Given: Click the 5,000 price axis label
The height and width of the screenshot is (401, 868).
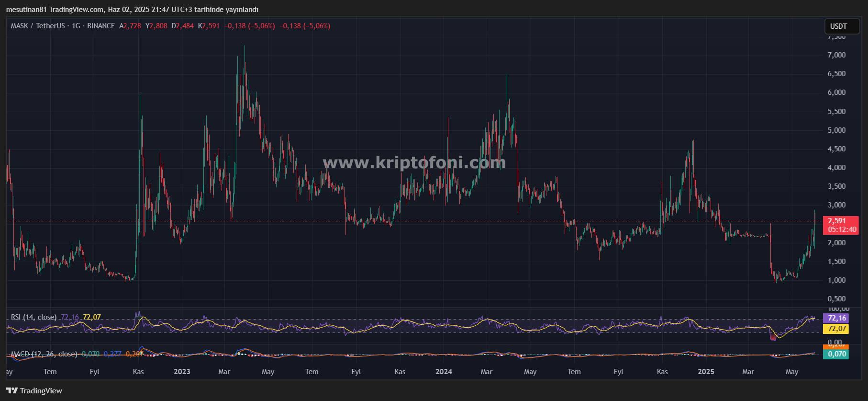Looking at the screenshot, I should click(x=836, y=130).
